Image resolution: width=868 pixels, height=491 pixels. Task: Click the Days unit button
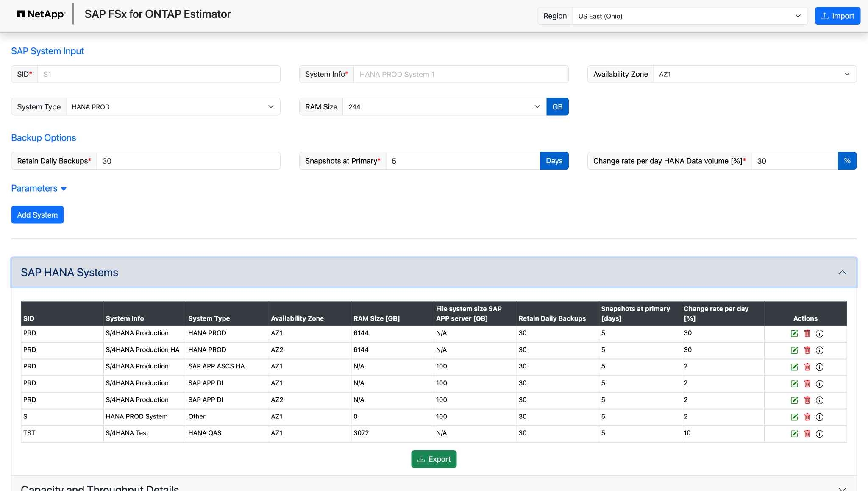554,161
